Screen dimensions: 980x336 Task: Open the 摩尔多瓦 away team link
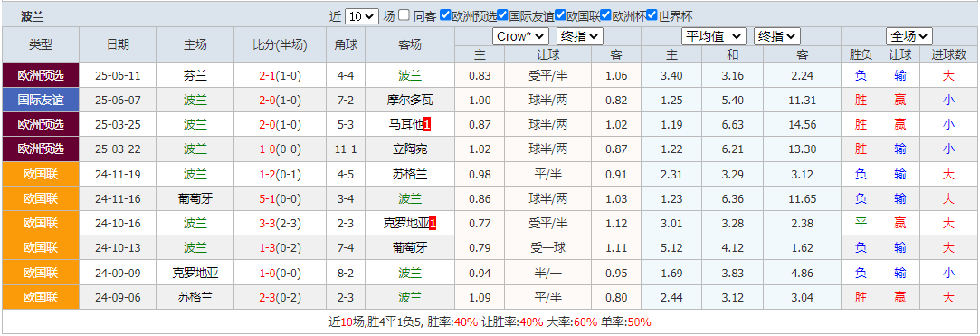pos(410,101)
